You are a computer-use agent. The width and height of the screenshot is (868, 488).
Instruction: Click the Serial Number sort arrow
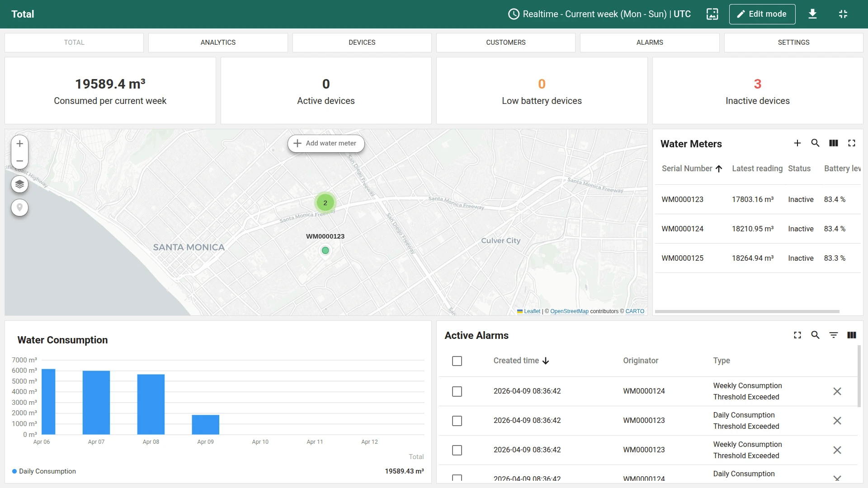coord(719,169)
